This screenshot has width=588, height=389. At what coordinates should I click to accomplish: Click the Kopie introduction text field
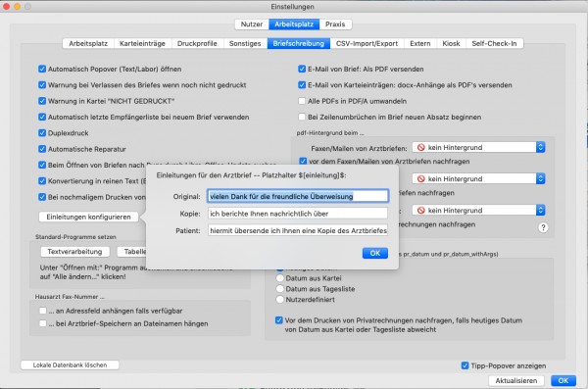click(298, 214)
